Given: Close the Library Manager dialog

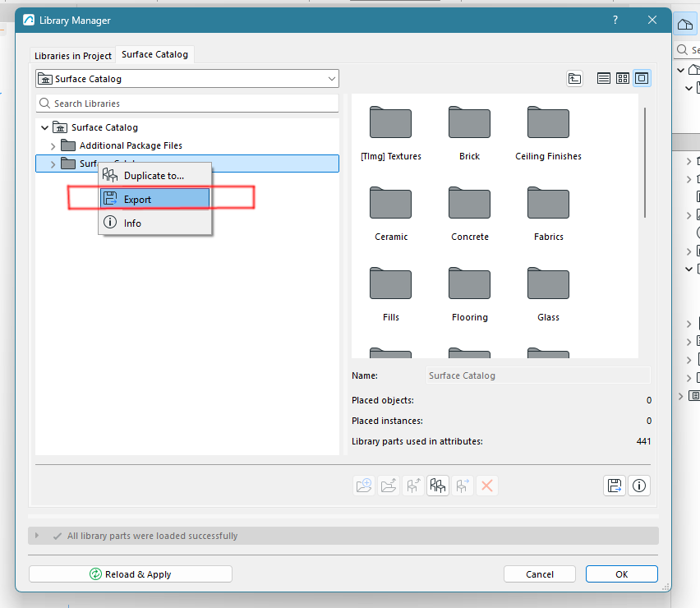Looking at the screenshot, I should (652, 20).
